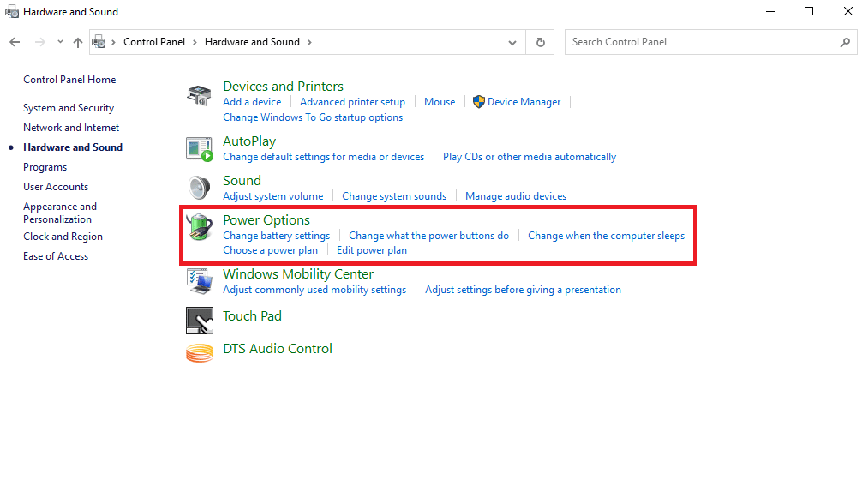Viewport: 868px width, 498px height.
Task: Select Control Panel in the breadcrumb
Action: click(x=154, y=42)
